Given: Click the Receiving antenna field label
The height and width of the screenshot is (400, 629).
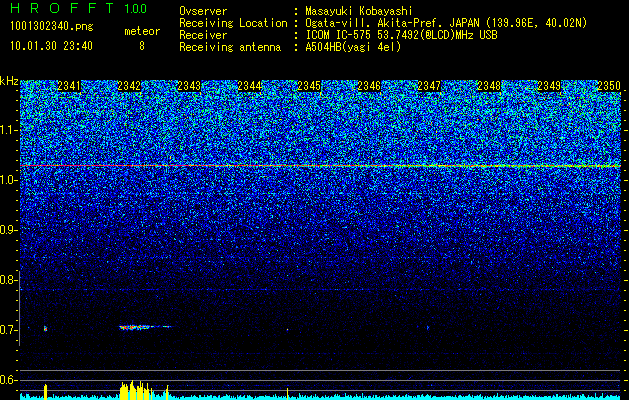Looking at the screenshot, I should 230,47.
